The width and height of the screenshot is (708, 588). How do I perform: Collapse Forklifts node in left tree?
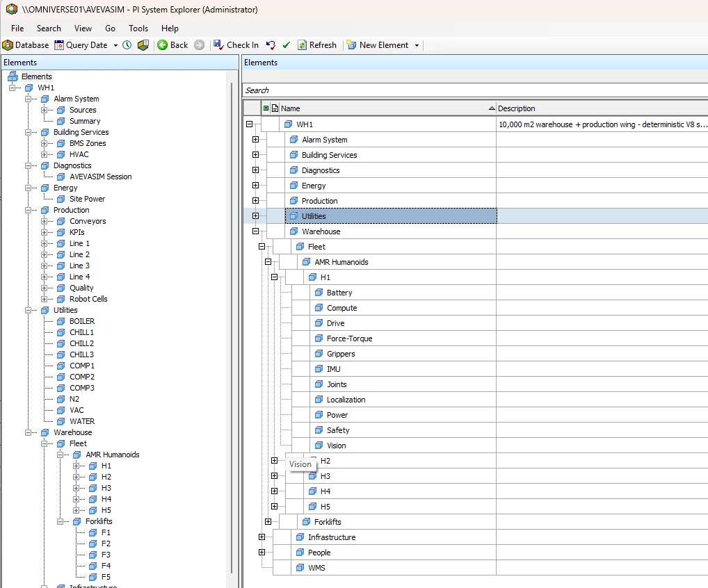[x=60, y=522]
